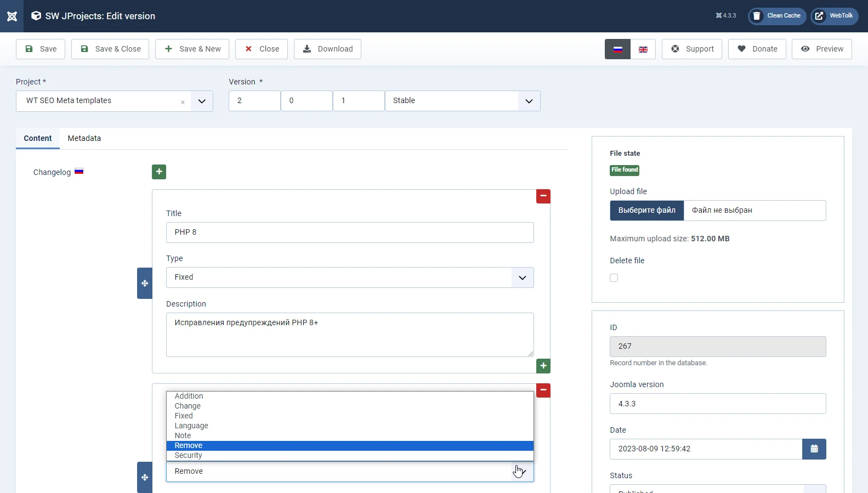Click the Clean Cache button
This screenshot has width=868, height=493.
776,16
